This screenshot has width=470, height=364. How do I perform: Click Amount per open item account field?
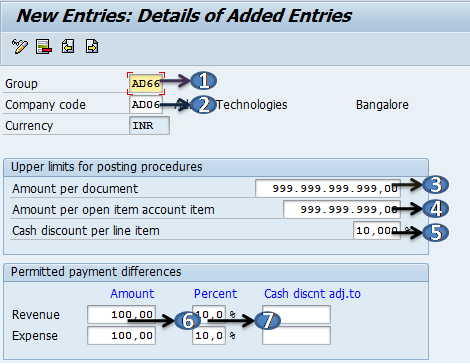click(x=342, y=209)
